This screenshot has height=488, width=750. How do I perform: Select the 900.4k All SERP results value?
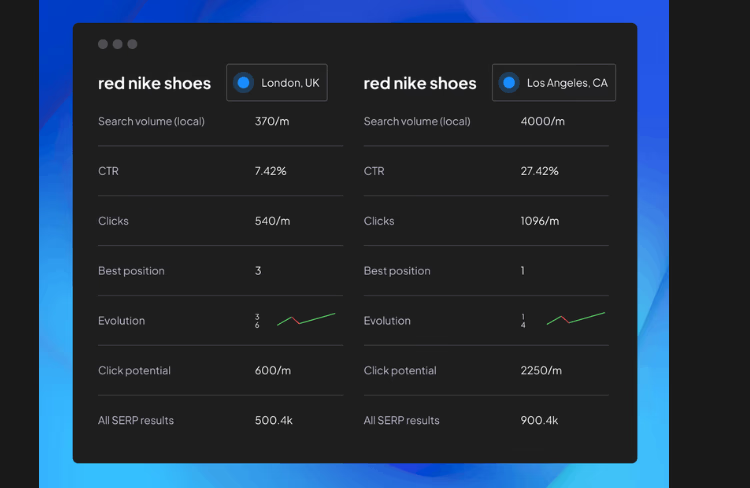539,421
